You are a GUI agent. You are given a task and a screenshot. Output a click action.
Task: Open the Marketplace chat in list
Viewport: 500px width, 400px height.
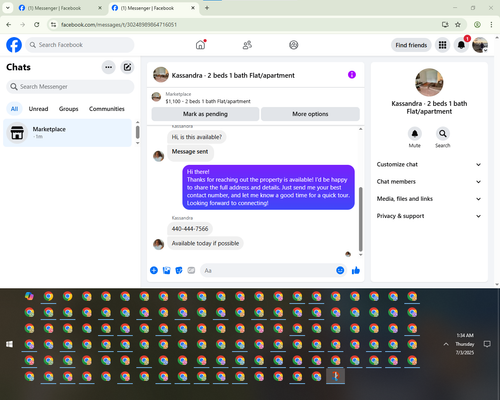pyautogui.click(x=67, y=133)
